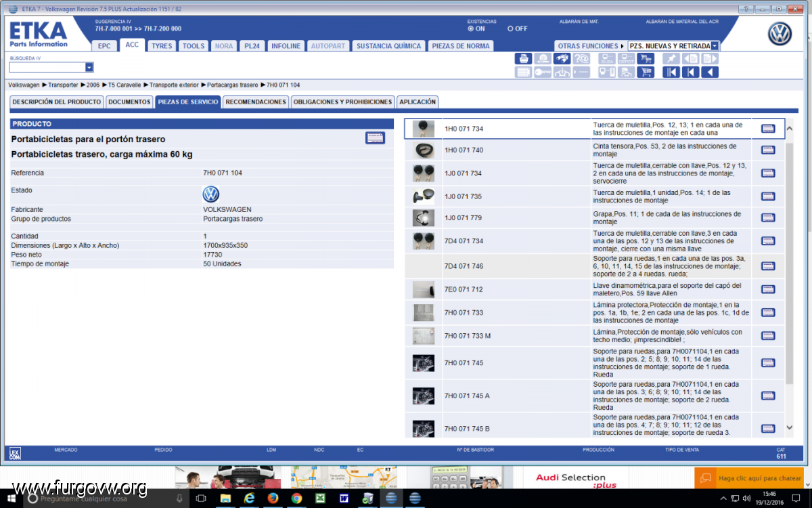Click the parts list scroll-down arrow

[x=789, y=427]
